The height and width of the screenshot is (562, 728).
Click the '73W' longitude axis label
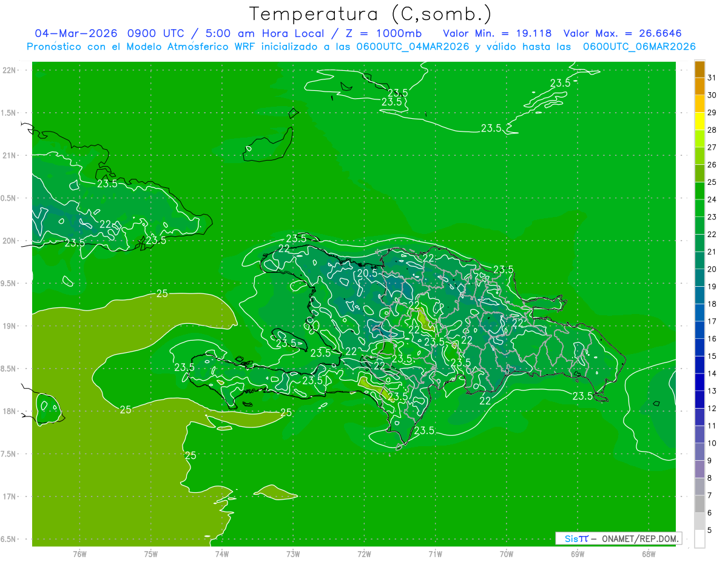pos(293,554)
